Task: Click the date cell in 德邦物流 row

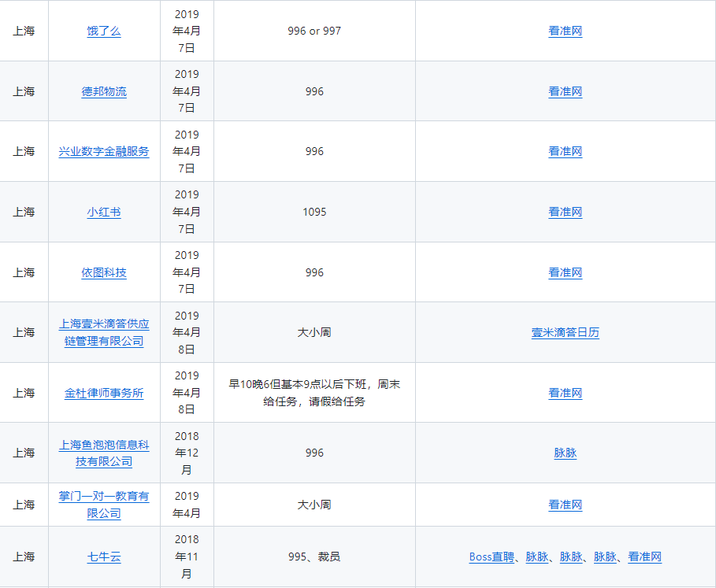Action: pyautogui.click(x=187, y=91)
